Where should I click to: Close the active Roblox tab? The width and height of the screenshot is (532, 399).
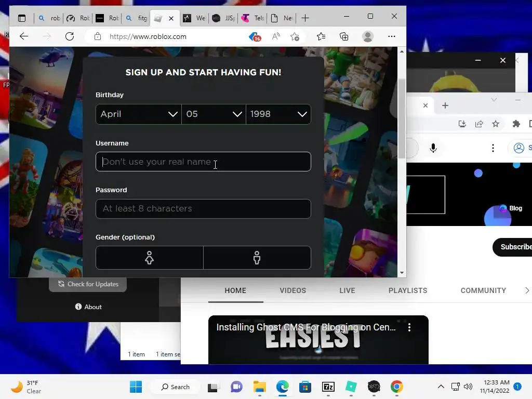171,18
